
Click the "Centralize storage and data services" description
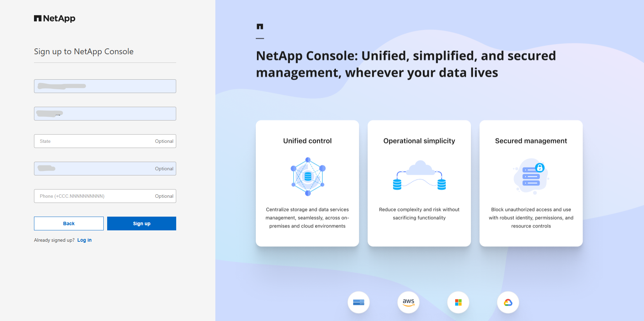tap(307, 218)
